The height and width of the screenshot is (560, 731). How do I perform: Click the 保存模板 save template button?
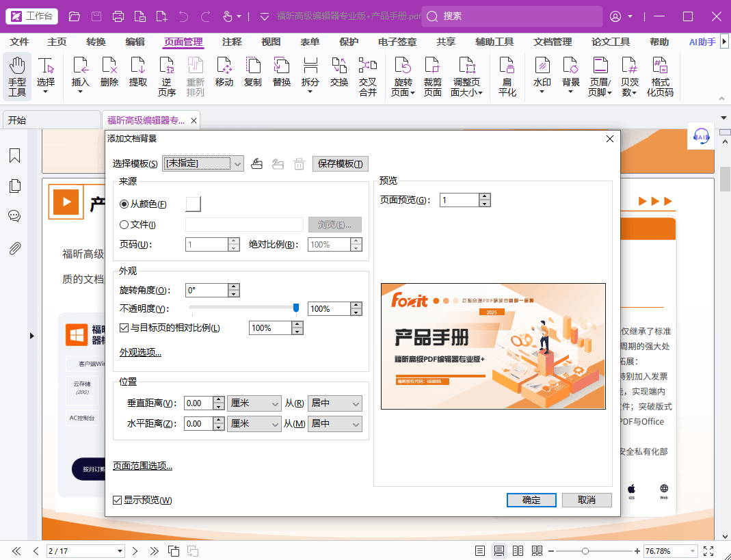tap(341, 163)
